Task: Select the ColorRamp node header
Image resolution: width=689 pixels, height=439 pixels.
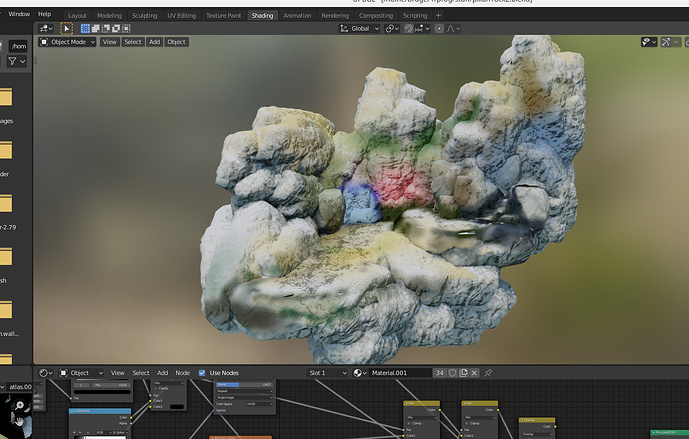Action: pos(100,411)
